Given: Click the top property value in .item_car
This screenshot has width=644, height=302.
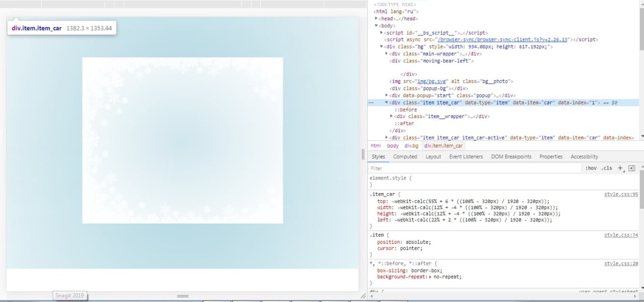Looking at the screenshot, I should coord(470,201).
